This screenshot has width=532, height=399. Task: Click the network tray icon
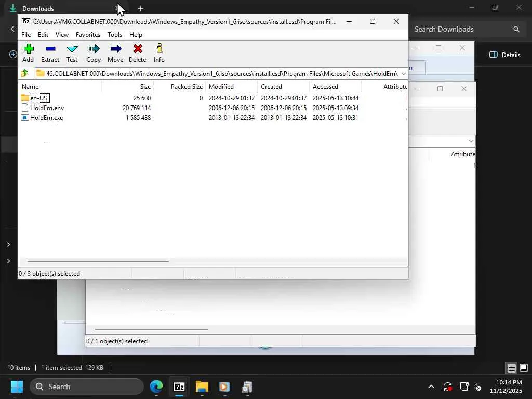tap(464, 387)
